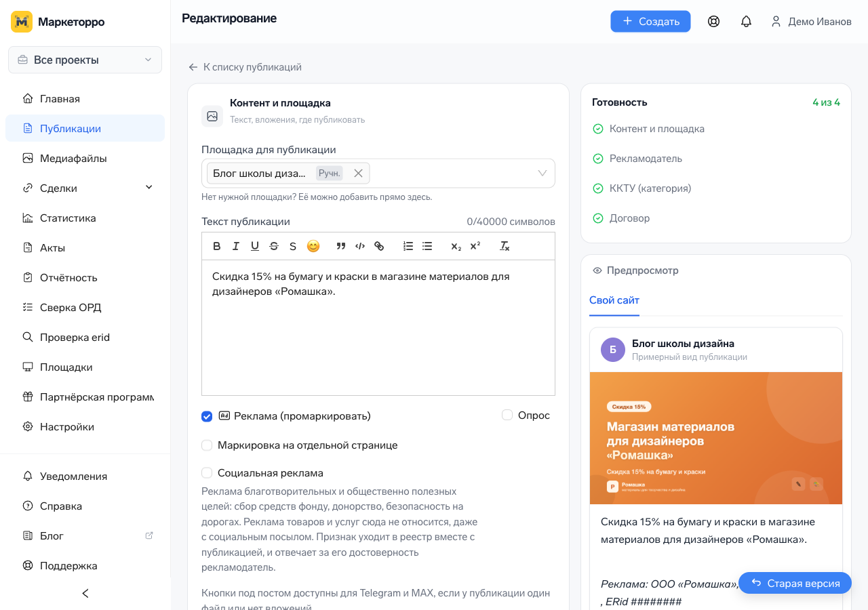Expand the 'Сделки' sidebar section
This screenshot has height=610, width=868.
coord(85,188)
